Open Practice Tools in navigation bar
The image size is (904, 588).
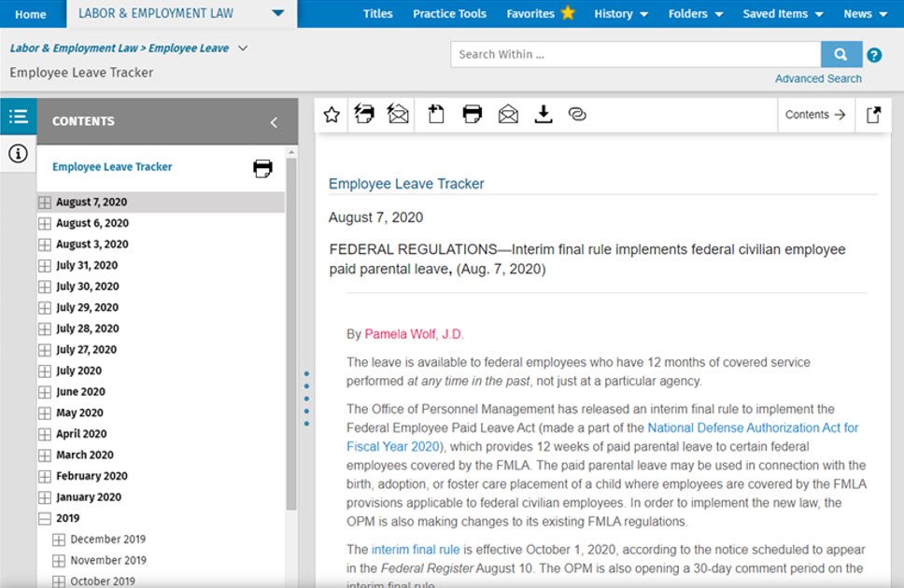click(x=450, y=14)
